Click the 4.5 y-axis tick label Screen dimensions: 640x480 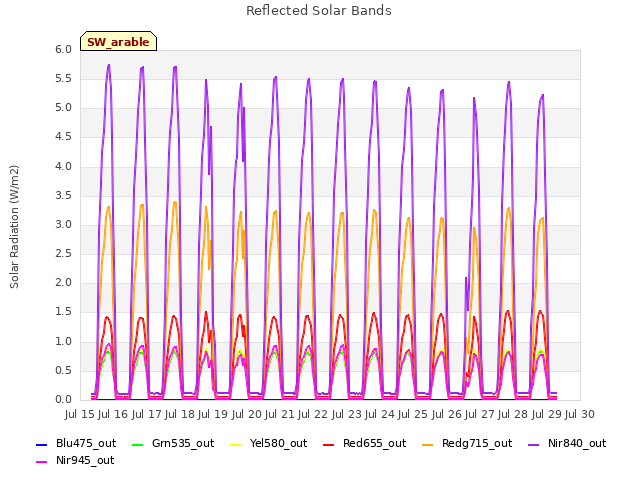[x=63, y=137]
